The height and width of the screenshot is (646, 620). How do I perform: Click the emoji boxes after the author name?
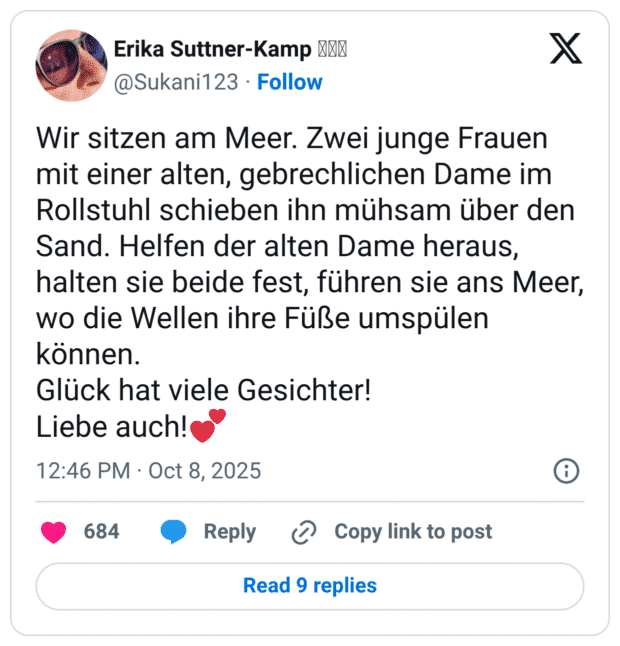click(331, 49)
